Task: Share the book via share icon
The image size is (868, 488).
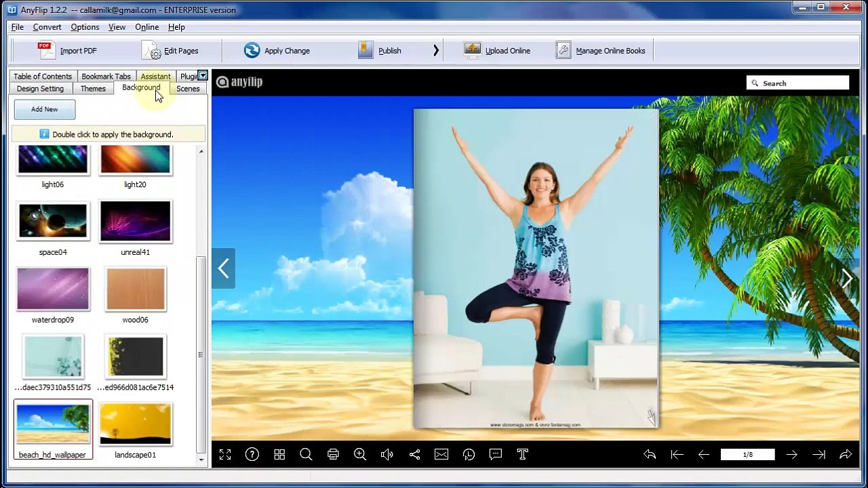Action: pos(414,455)
